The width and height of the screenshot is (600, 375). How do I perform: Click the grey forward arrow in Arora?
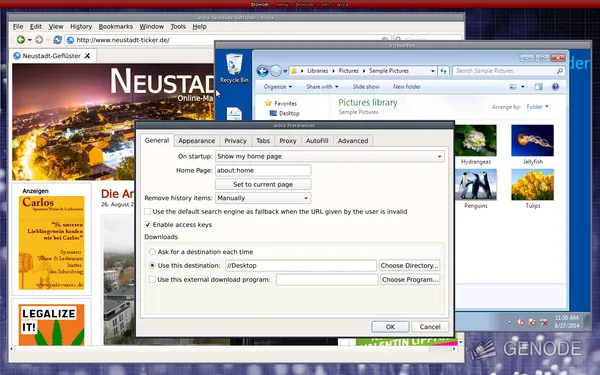(x=39, y=40)
